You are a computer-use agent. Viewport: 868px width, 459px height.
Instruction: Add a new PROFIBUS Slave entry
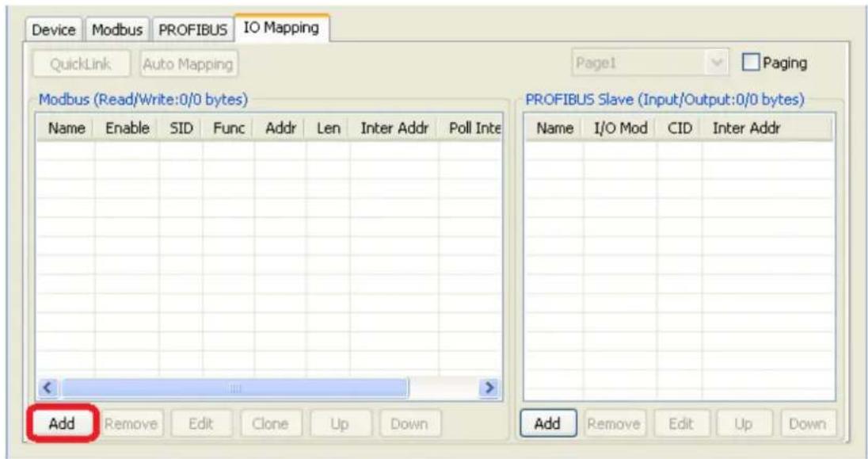[547, 423]
